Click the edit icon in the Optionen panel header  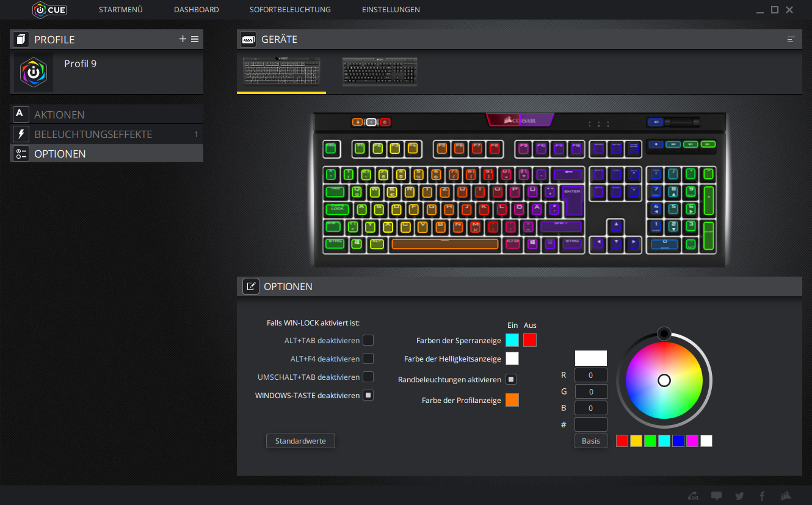pos(250,286)
